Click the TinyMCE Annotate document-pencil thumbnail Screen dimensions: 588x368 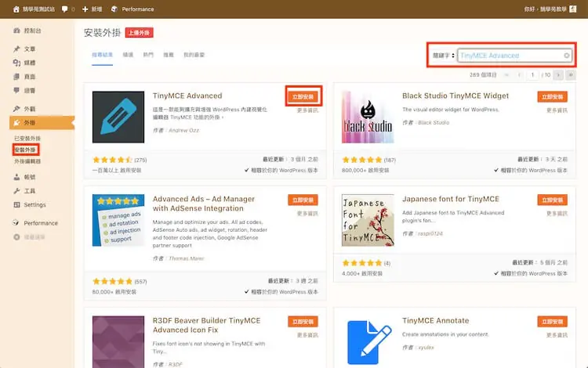click(x=368, y=342)
